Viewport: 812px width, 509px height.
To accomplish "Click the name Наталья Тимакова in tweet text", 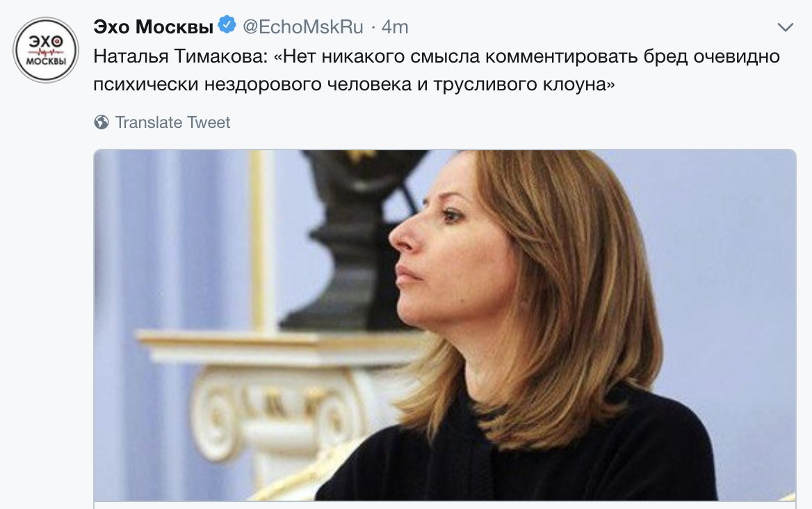I will coord(180,56).
